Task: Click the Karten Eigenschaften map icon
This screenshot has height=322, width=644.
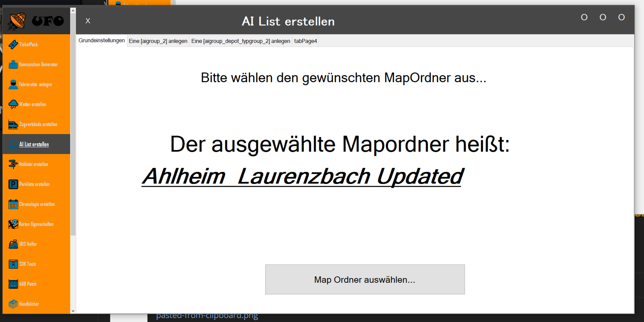Action: pyautogui.click(x=13, y=224)
